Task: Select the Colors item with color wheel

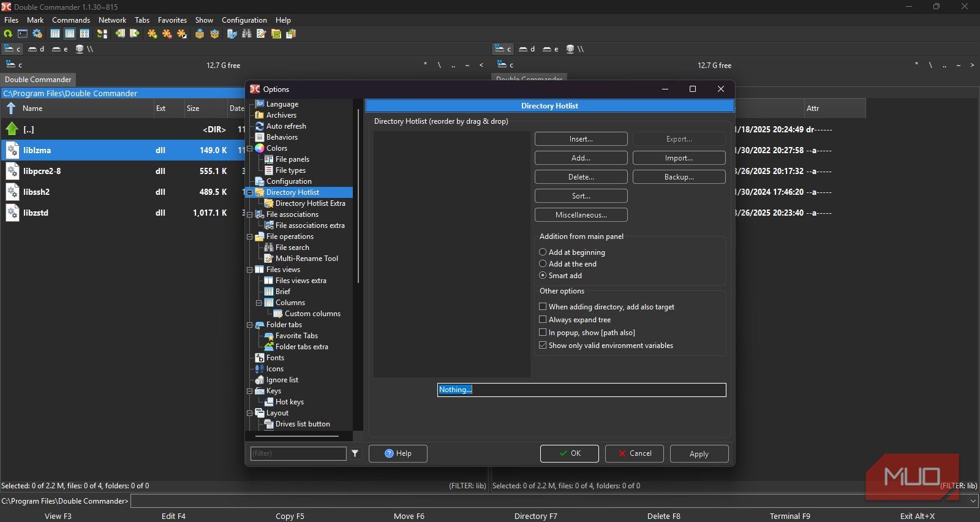Action: click(x=276, y=148)
